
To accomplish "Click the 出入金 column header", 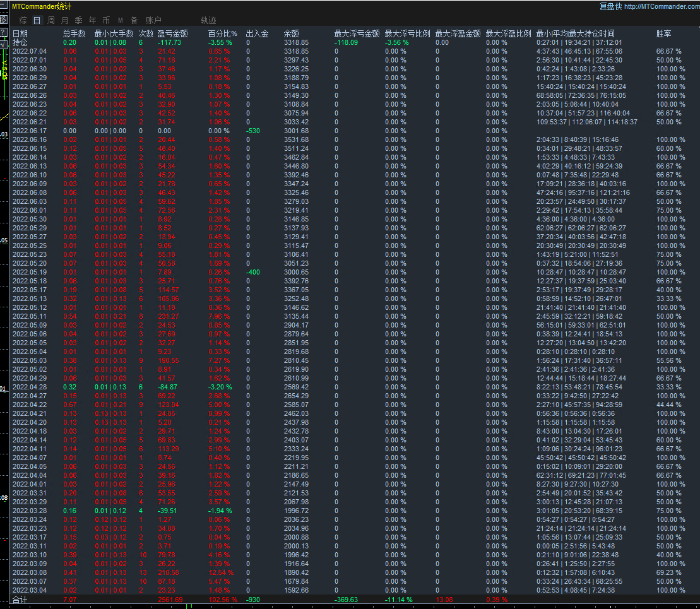I will click(x=257, y=33).
